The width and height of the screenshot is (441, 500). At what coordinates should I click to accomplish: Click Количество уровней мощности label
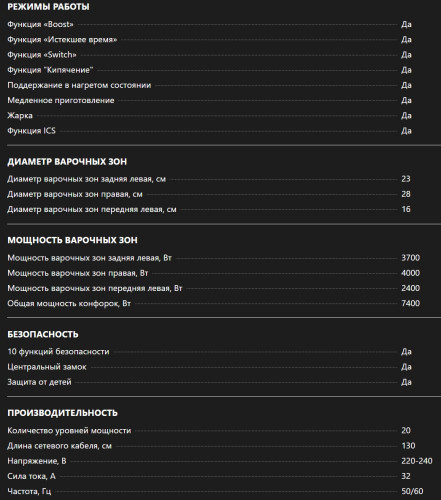pyautogui.click(x=69, y=431)
